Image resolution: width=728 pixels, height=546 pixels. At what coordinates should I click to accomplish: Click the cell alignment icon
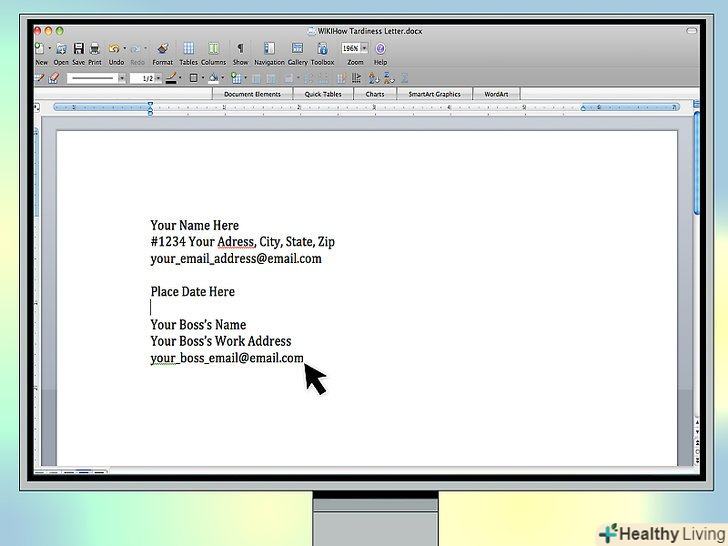[289, 78]
